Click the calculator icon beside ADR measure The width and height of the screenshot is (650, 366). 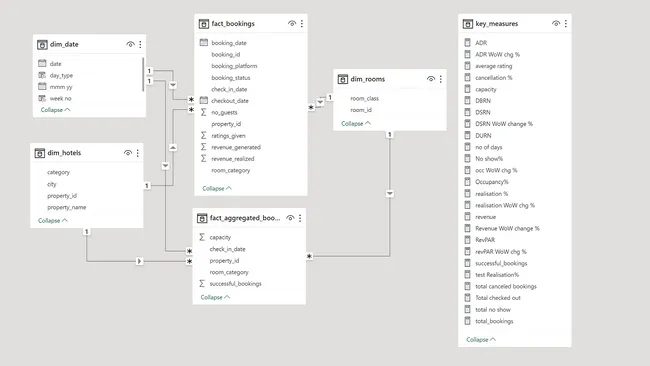[468, 42]
